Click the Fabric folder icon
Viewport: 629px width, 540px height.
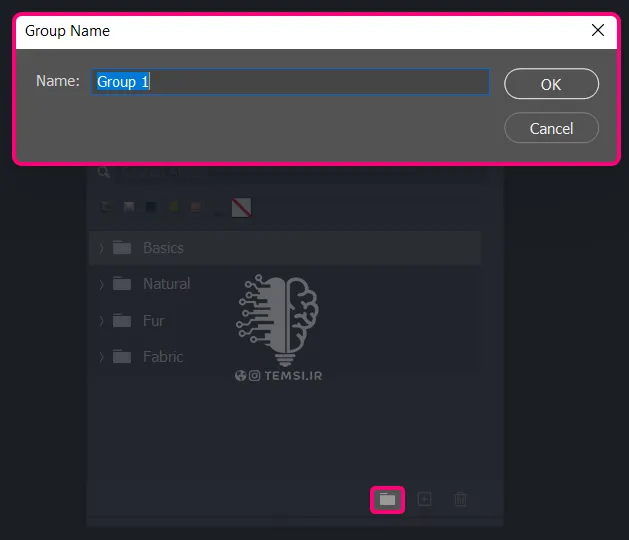[122, 356]
